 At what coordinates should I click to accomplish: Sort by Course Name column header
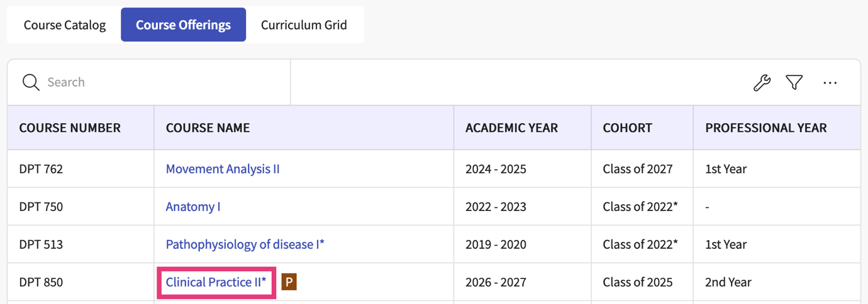[x=208, y=128]
